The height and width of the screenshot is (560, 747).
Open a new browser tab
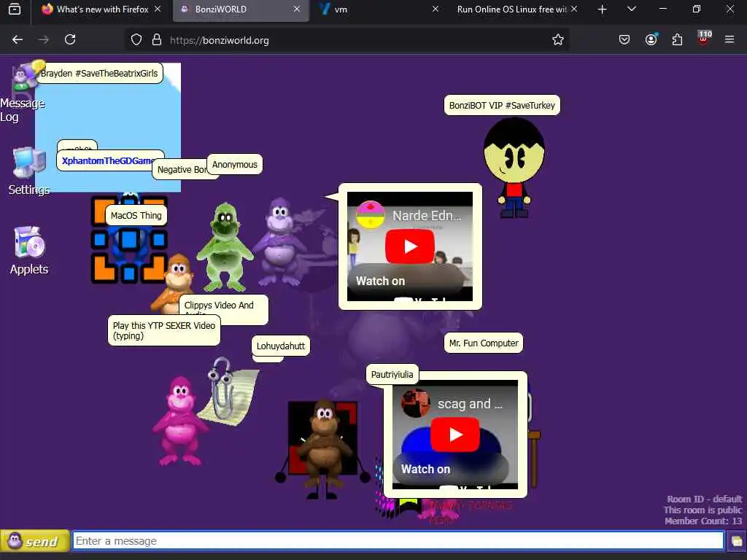coord(602,9)
